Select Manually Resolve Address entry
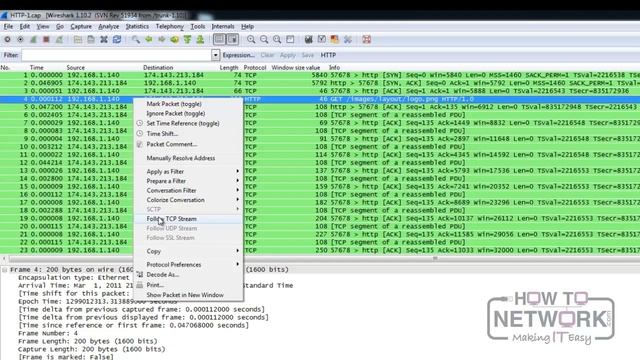Screen dimensions: 640x360 tap(188, 158)
